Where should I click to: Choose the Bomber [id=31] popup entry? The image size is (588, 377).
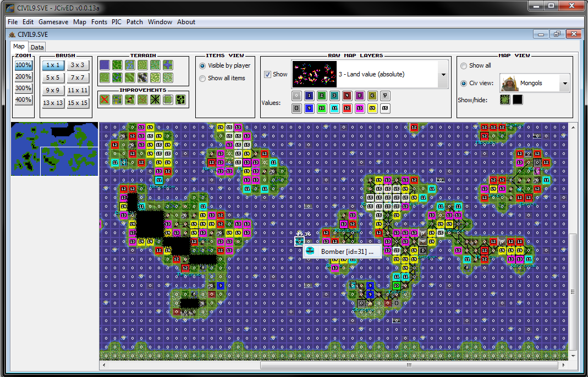pyautogui.click(x=342, y=252)
